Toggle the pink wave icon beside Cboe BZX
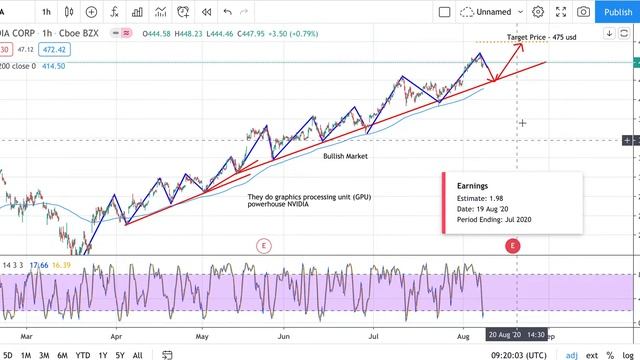640x360 pixels. click(x=126, y=33)
